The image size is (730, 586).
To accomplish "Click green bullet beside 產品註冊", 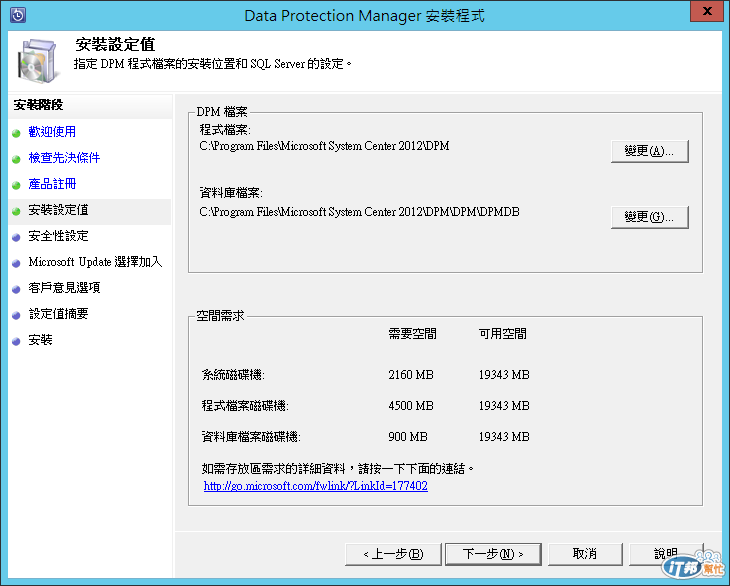I will (16, 185).
